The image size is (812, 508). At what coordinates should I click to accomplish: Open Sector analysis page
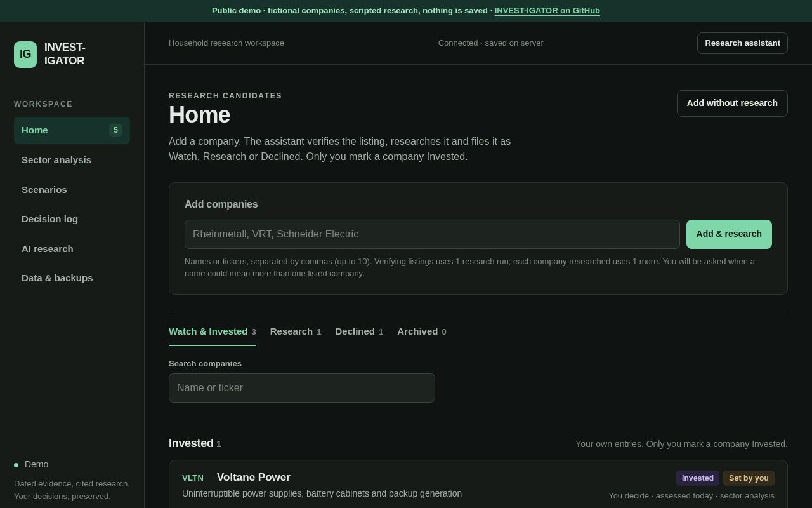pos(72,160)
